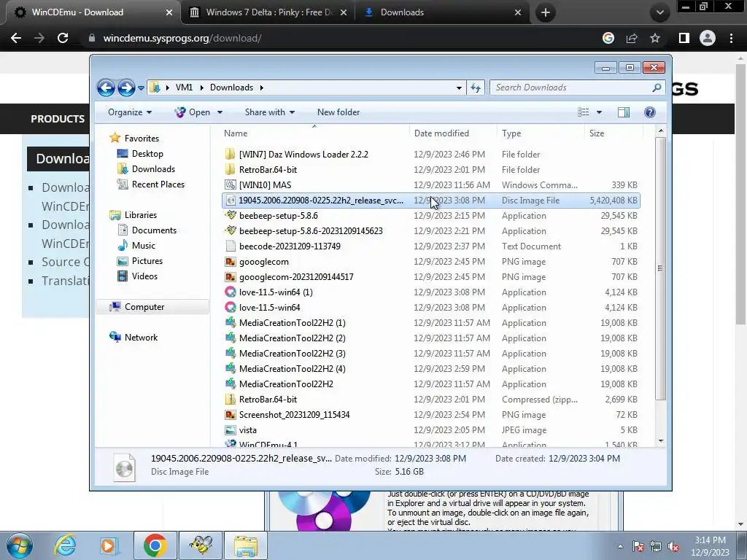Refresh the Downloads folder listing

pos(476,87)
